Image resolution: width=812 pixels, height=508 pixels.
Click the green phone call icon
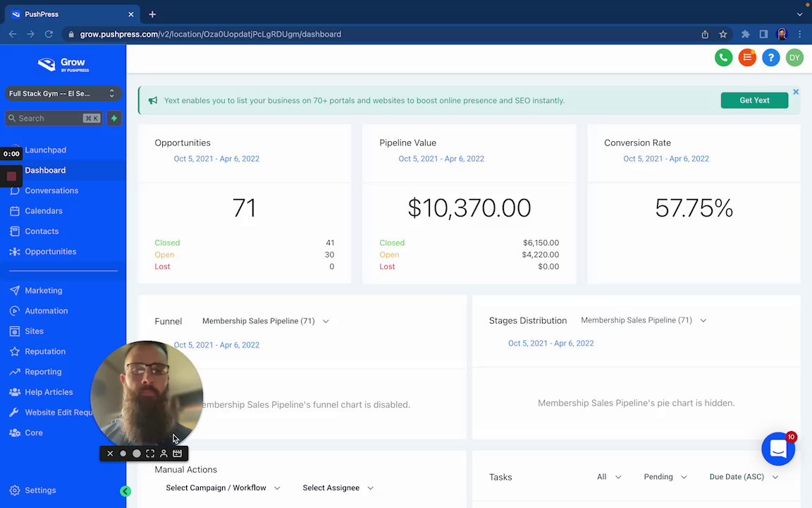[723, 58]
